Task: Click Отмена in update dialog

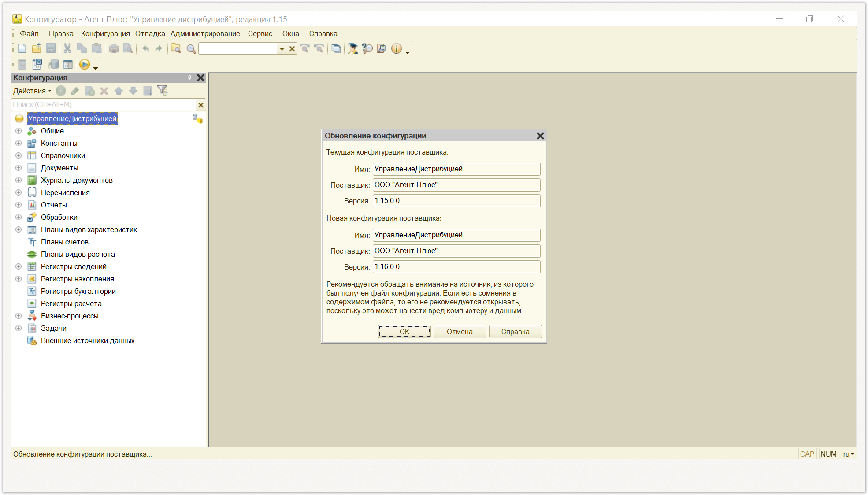Action: click(x=460, y=332)
